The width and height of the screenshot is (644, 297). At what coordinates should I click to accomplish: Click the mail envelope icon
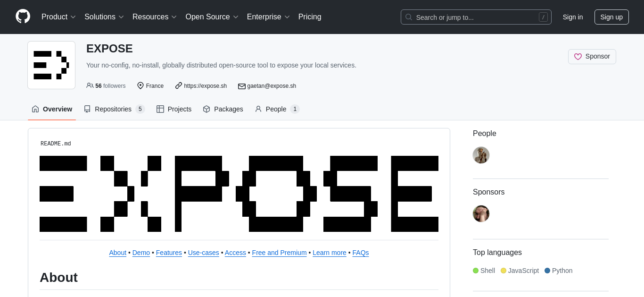coord(242,86)
